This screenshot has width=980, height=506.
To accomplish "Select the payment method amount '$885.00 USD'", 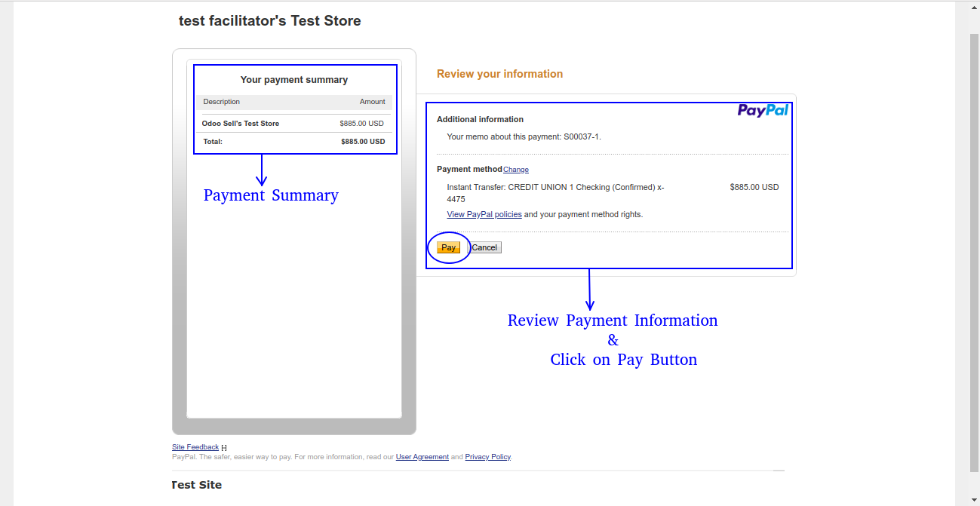I will (754, 187).
